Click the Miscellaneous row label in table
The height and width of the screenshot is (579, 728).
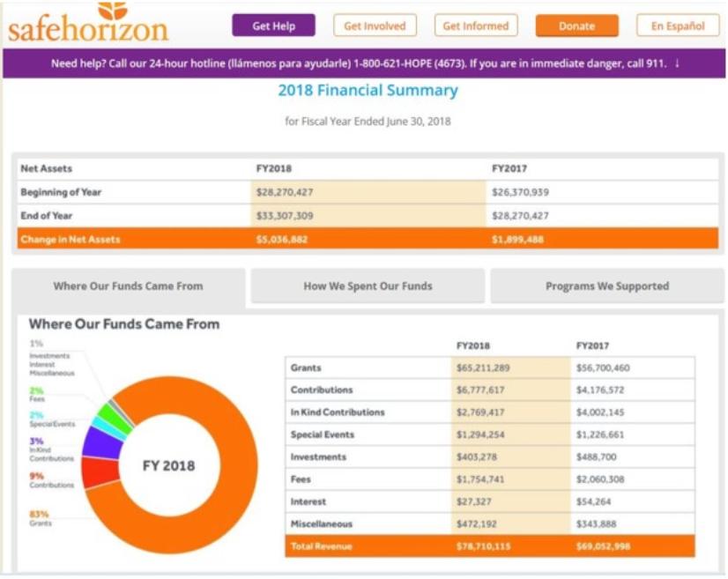click(x=322, y=524)
